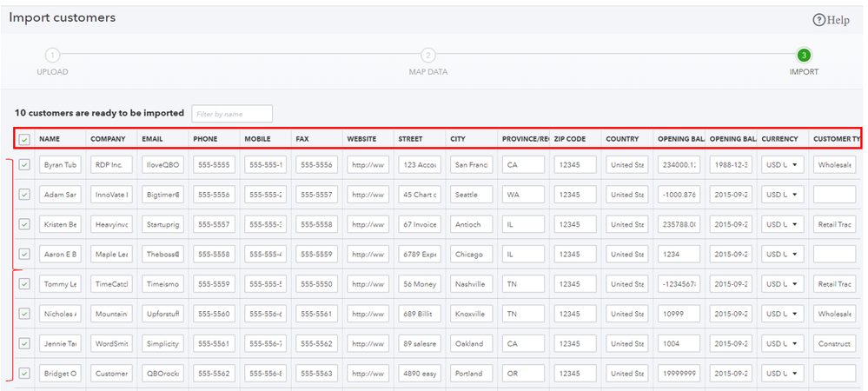Screen dimensions: 868x391
Task: Edit the QBOrocks email field
Action: [x=162, y=374]
